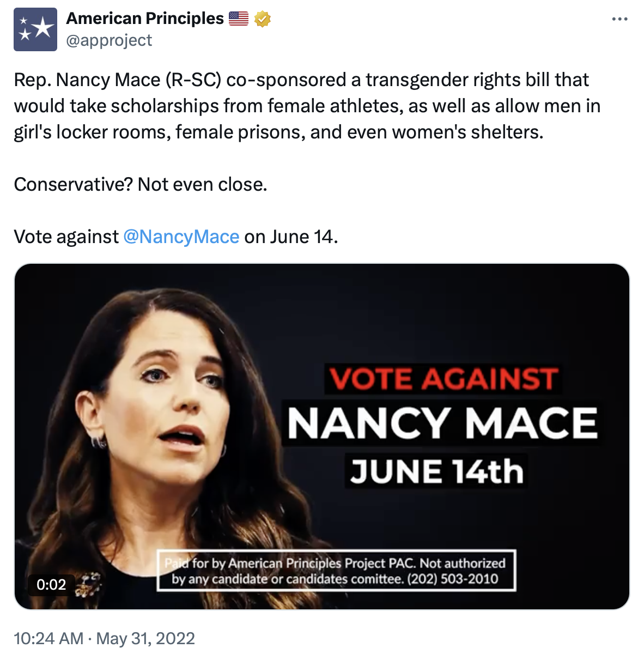644x654 pixels.
Task: Click the American Principles display name
Action: pyautogui.click(x=144, y=17)
